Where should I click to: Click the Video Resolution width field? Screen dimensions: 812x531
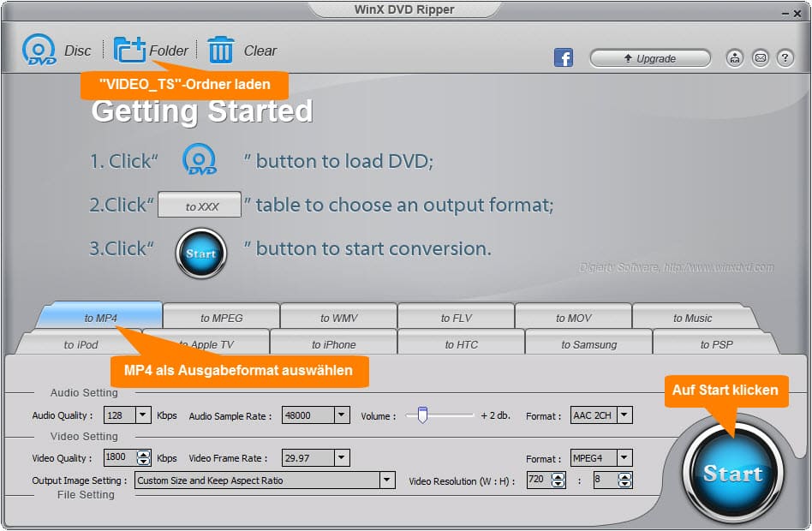(x=536, y=480)
